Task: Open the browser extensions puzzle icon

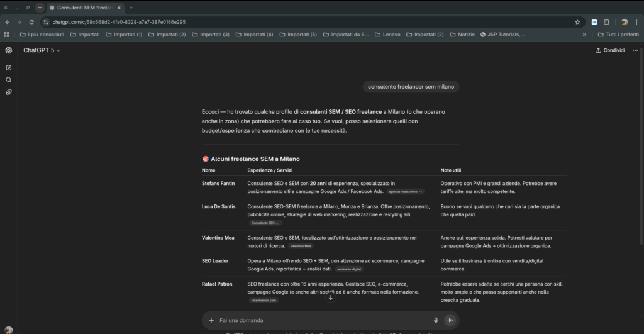Action: [x=607, y=21]
